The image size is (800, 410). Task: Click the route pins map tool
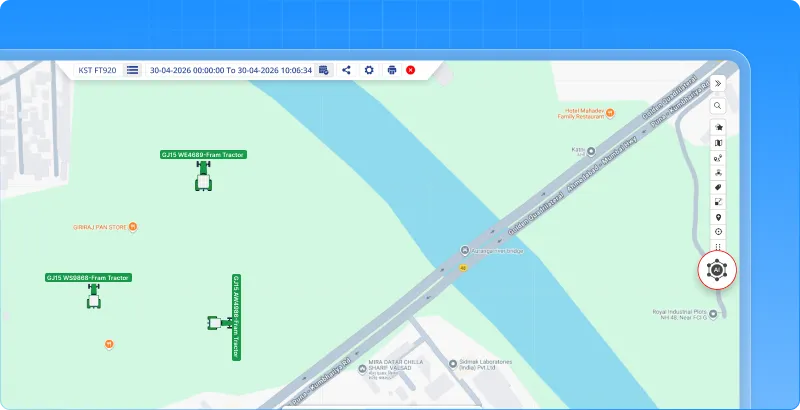(718, 159)
